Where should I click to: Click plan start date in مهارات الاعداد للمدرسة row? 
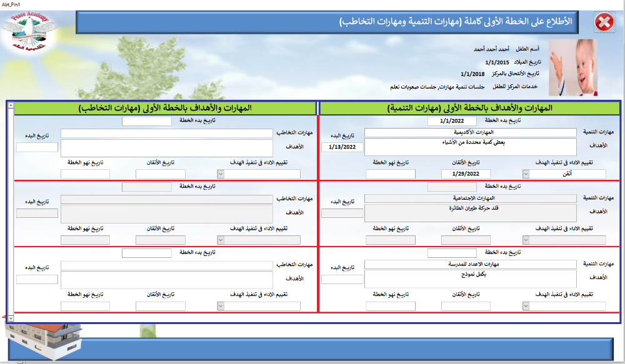(452, 253)
